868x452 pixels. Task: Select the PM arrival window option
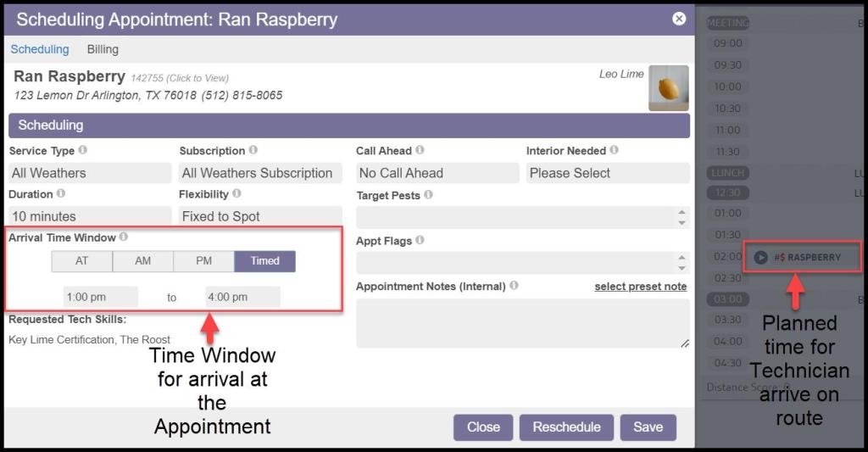tap(203, 261)
